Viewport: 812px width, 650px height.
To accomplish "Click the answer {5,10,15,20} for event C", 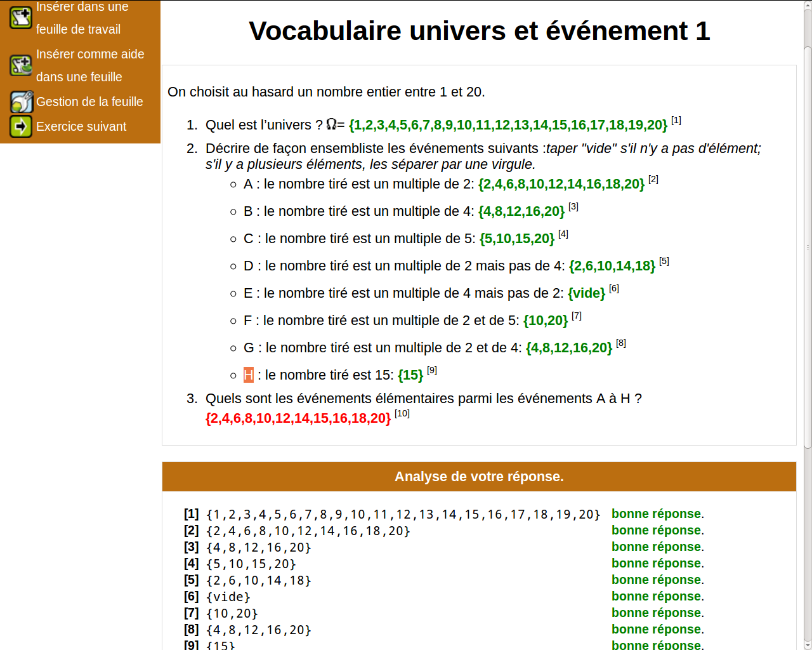I will tap(516, 239).
